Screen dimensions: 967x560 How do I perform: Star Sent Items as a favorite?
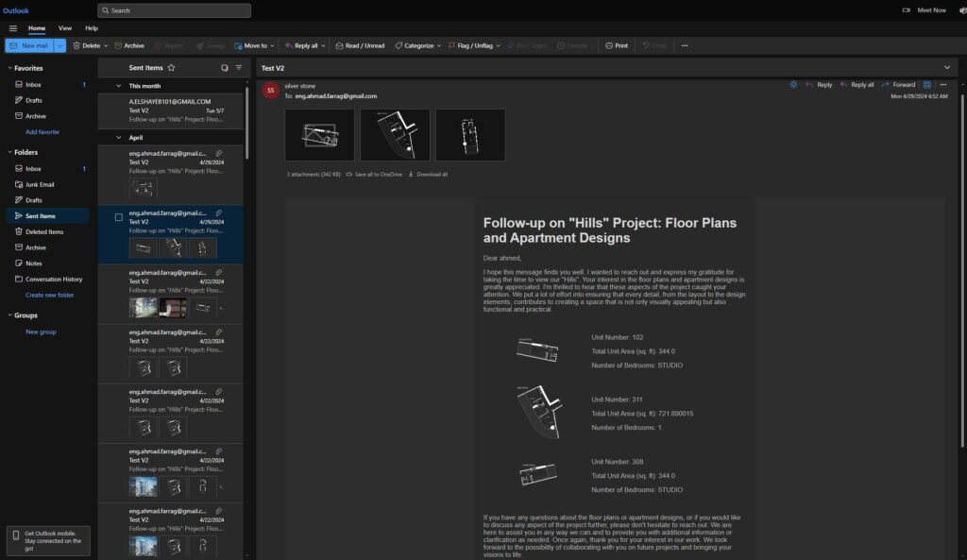pos(171,68)
